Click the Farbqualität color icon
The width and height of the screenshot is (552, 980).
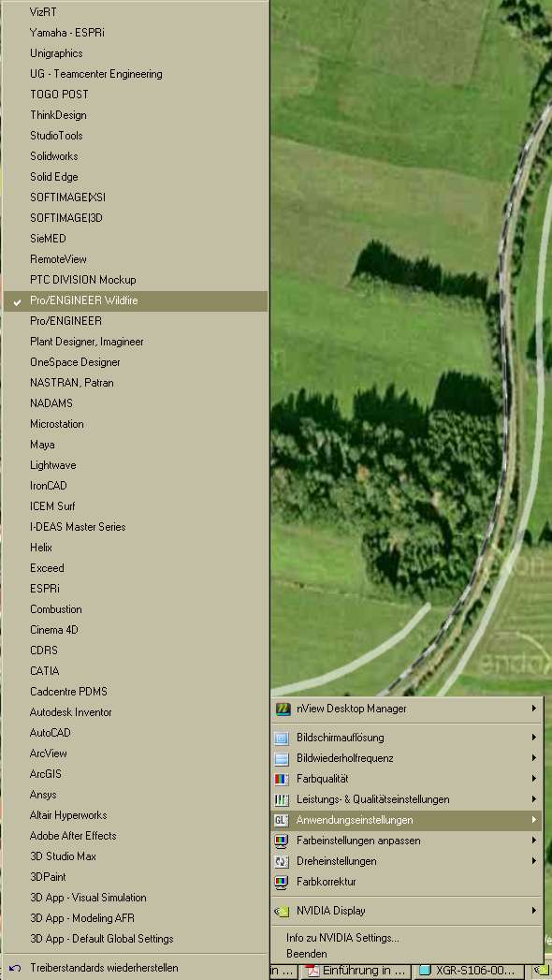(282, 780)
